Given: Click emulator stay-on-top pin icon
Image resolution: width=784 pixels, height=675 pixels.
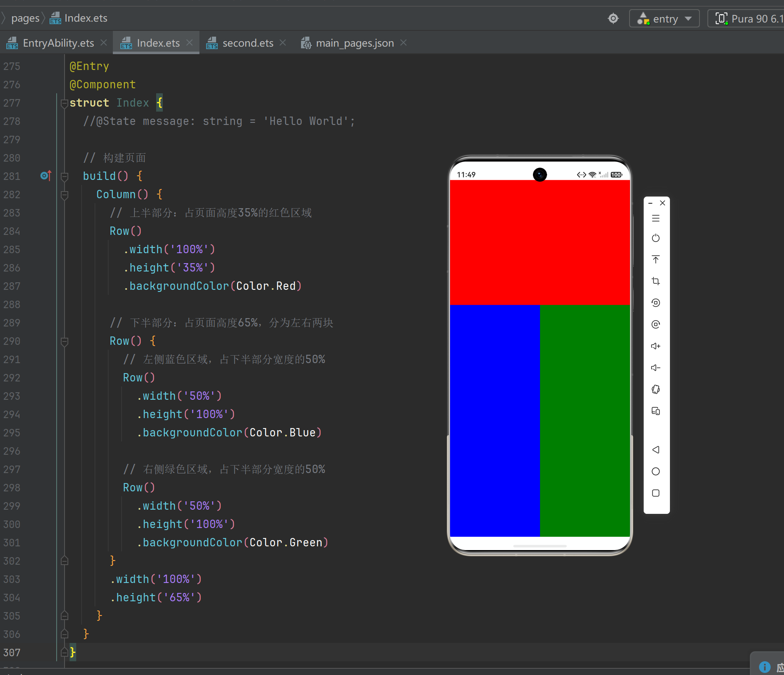Looking at the screenshot, I should pyautogui.click(x=656, y=259).
